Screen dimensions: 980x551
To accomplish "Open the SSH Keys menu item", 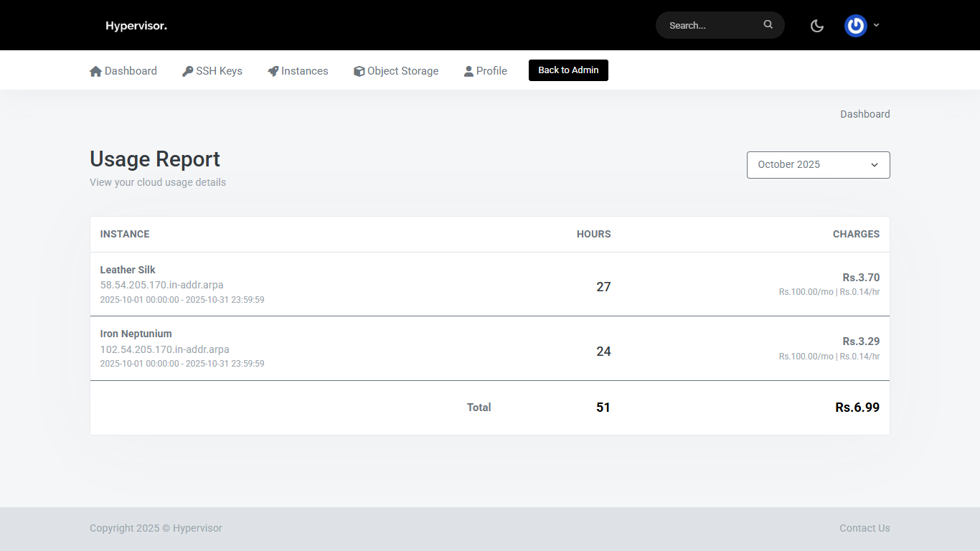I will coord(219,71).
